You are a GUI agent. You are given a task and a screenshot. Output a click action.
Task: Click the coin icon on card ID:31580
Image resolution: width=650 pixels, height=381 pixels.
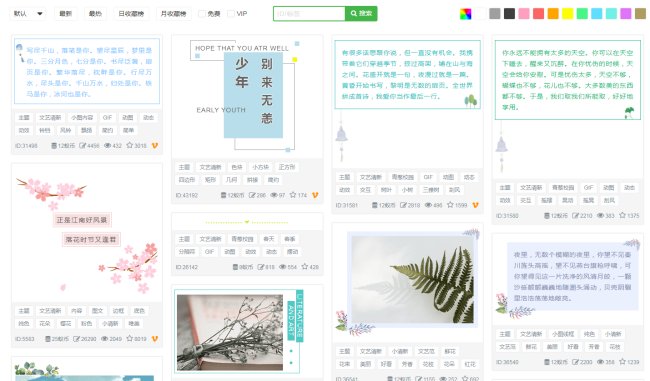pyautogui.click(x=546, y=215)
